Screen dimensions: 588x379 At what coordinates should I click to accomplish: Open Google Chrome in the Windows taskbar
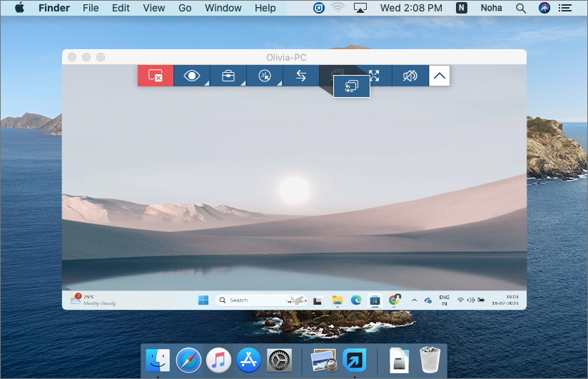click(394, 300)
